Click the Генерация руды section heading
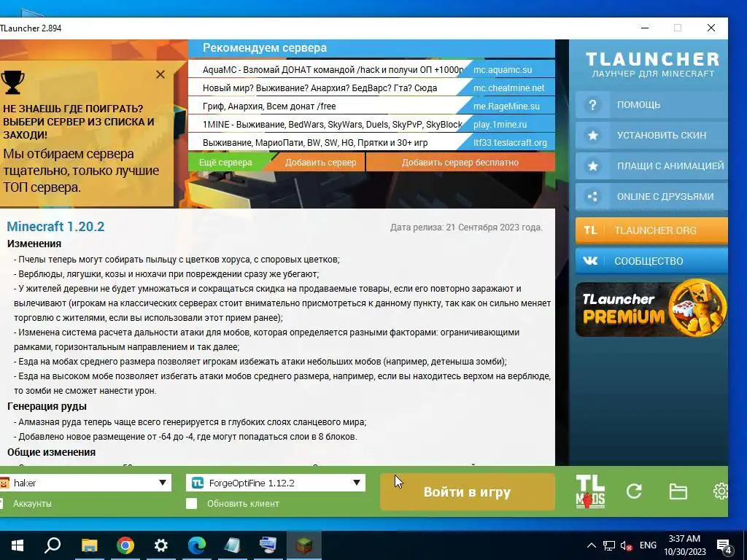 [47, 406]
